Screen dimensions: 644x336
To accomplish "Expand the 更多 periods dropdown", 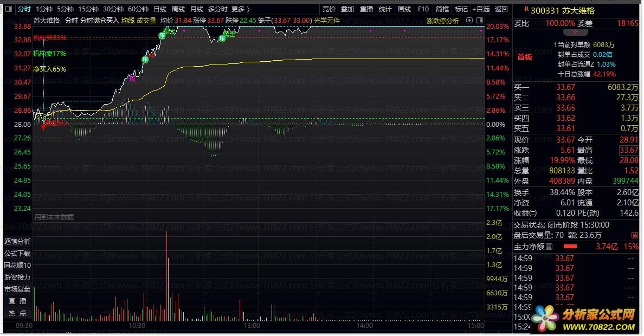I will [241, 9].
